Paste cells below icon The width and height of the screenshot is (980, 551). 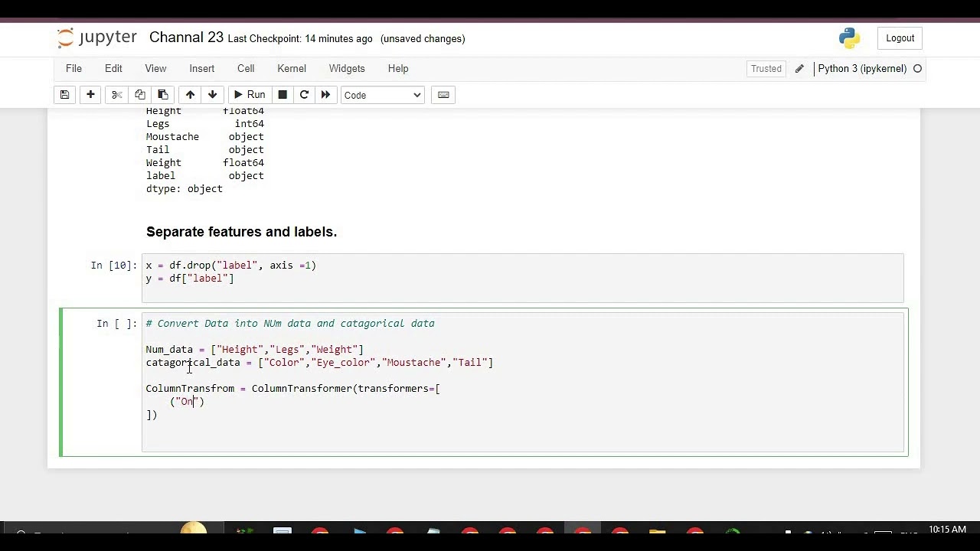pos(163,95)
